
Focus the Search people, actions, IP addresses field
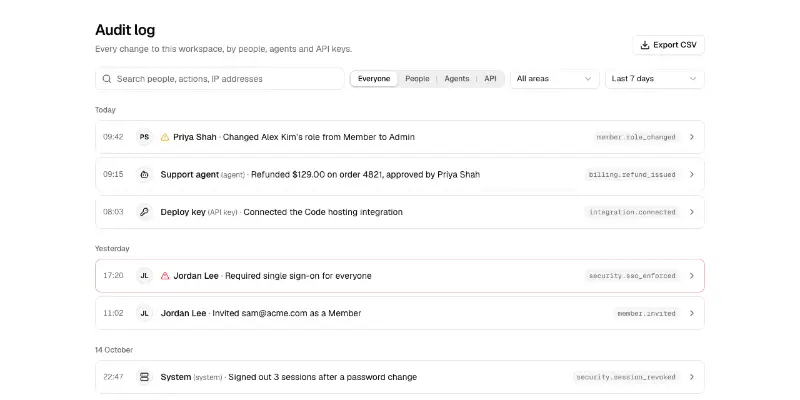[x=220, y=79]
